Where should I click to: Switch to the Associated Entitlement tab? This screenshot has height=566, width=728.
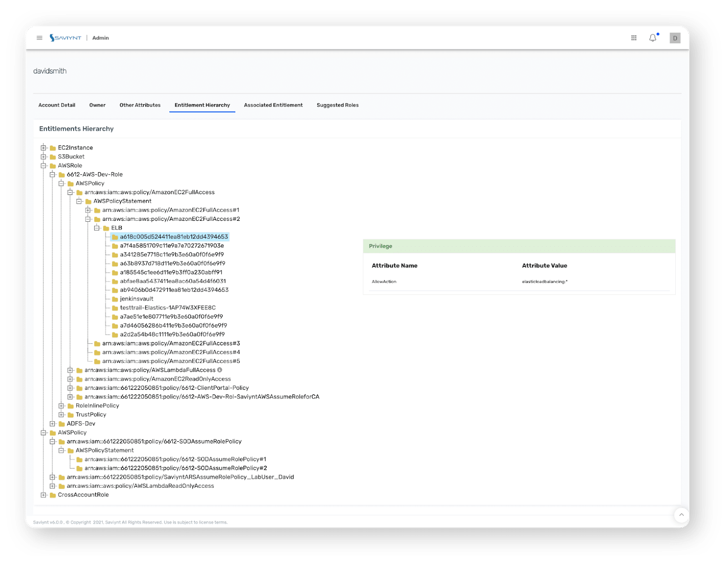pyautogui.click(x=273, y=105)
